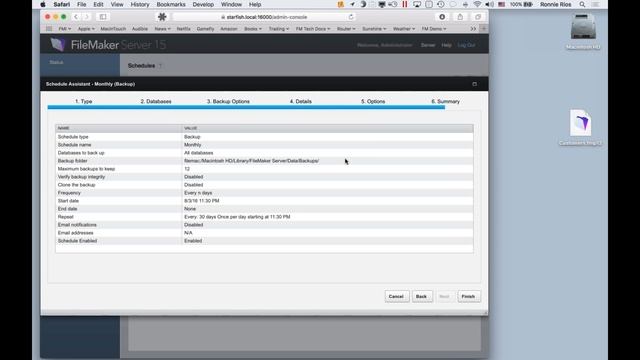Reload the page with refresh icon

351,17
